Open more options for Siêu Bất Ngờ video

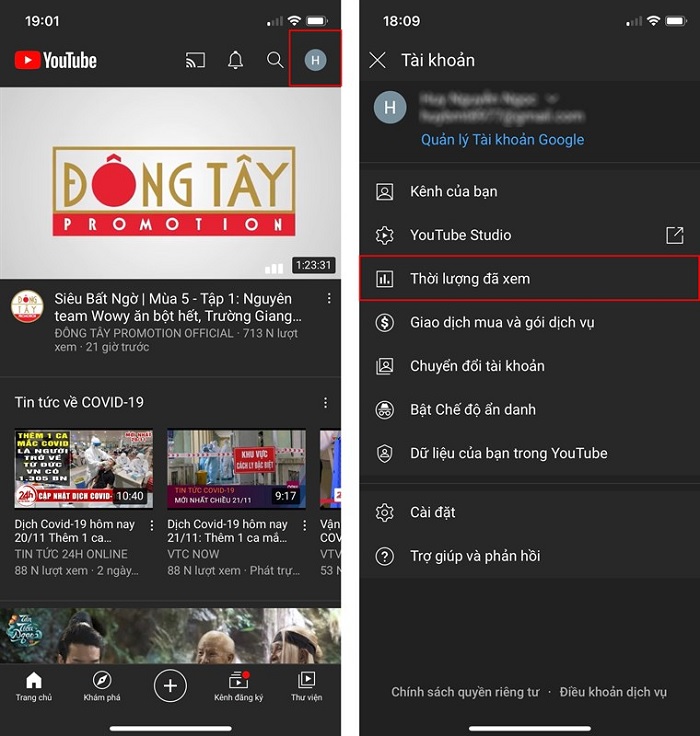coord(329,299)
